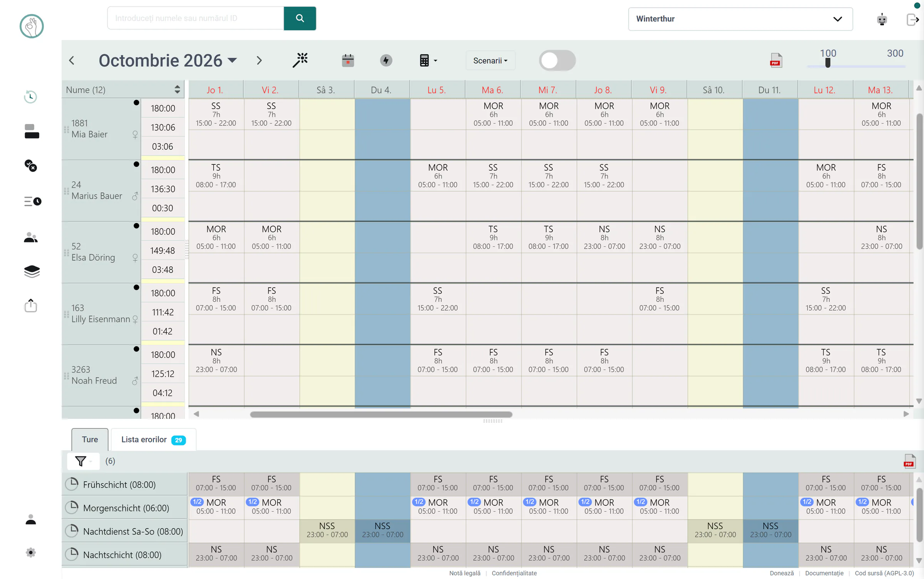Select Mia Baier's SS shift on Jo 1.

tap(216, 114)
